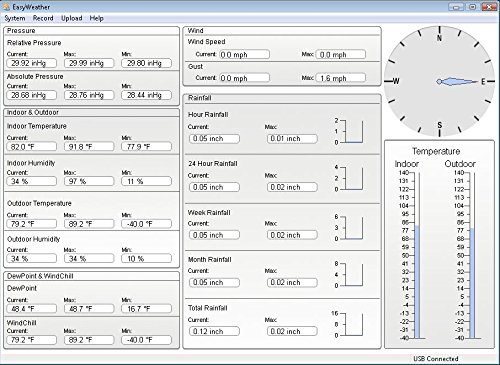Screen dimensions: 500x365
Task: Click Outdoor Temperature current value field
Action: tap(32, 224)
